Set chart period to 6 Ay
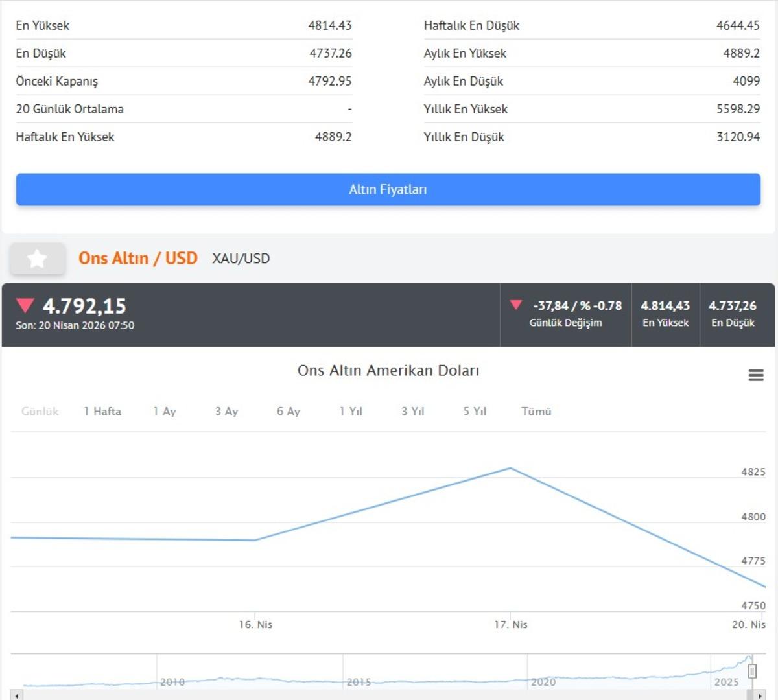Image resolution: width=778 pixels, height=700 pixels. (289, 412)
